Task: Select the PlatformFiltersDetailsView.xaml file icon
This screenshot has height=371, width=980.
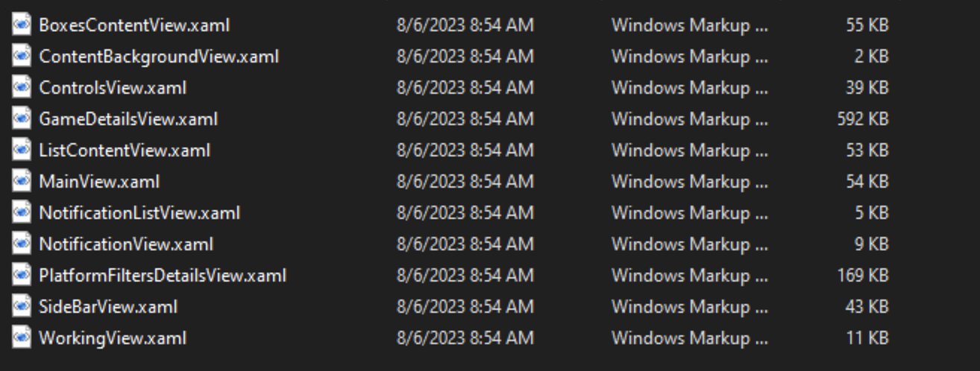Action: tap(22, 275)
